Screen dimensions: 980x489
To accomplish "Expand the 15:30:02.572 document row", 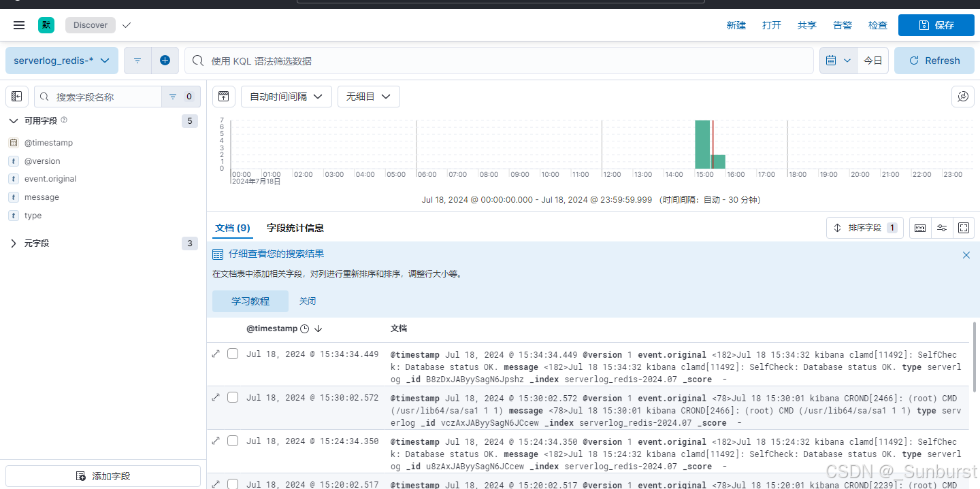I will pos(216,397).
